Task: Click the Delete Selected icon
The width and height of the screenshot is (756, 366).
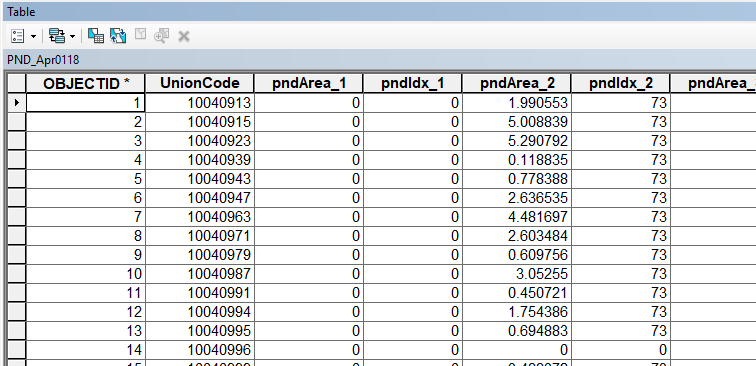Action: tap(184, 36)
